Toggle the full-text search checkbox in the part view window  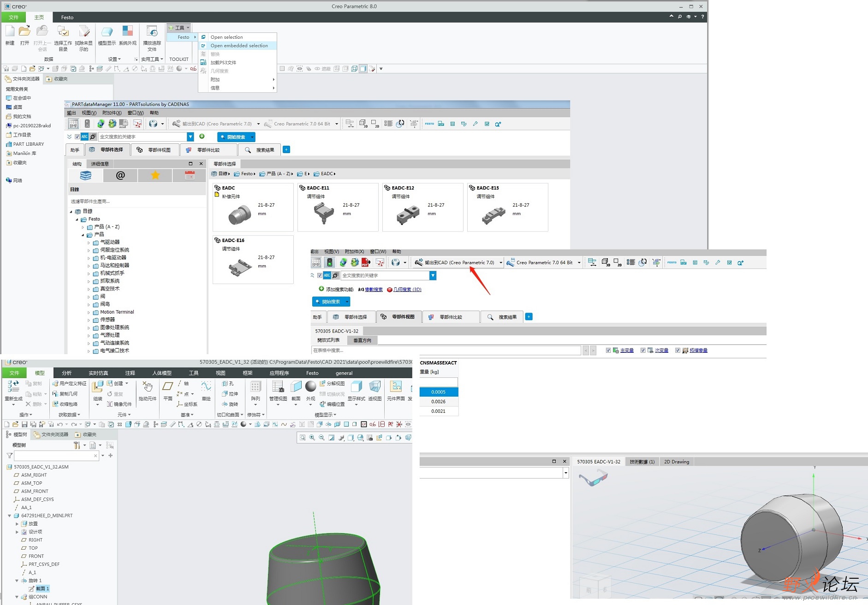tap(320, 275)
